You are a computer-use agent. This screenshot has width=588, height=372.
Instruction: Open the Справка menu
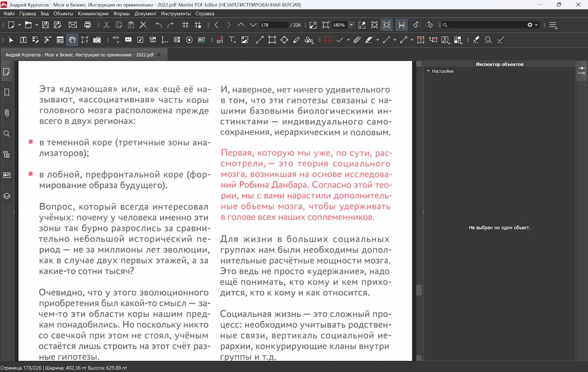coord(205,14)
